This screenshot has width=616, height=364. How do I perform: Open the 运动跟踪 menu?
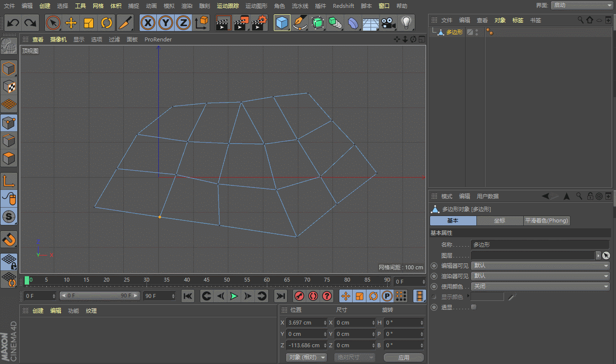[228, 6]
